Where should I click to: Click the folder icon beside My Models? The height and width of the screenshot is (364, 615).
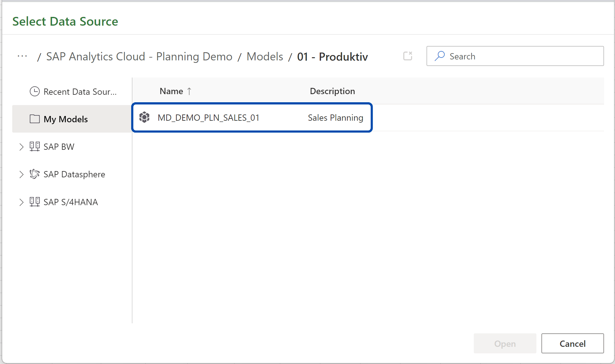coord(35,119)
